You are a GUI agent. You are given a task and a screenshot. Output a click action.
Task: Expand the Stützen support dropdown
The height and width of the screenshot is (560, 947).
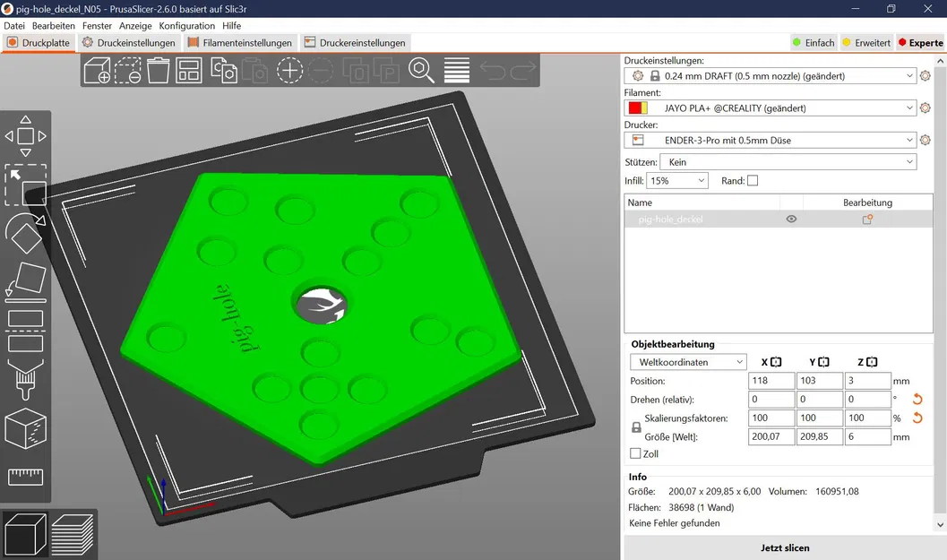click(x=788, y=161)
